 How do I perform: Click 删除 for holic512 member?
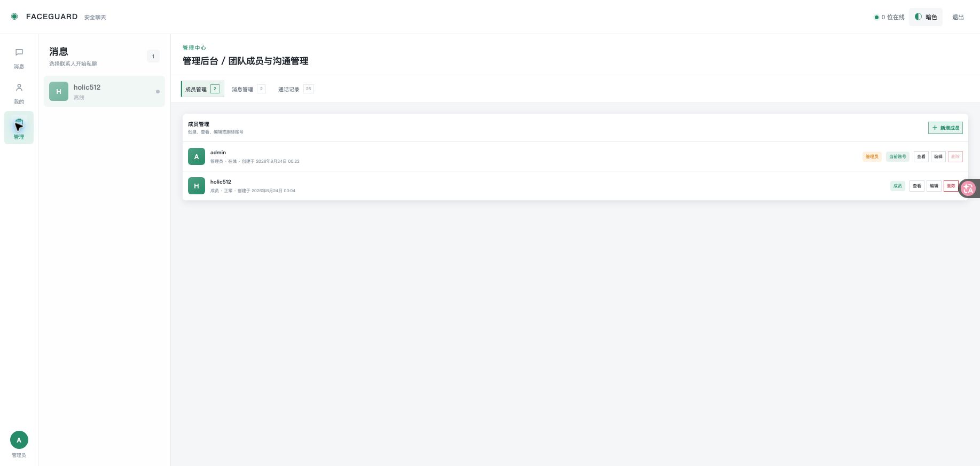(x=951, y=186)
